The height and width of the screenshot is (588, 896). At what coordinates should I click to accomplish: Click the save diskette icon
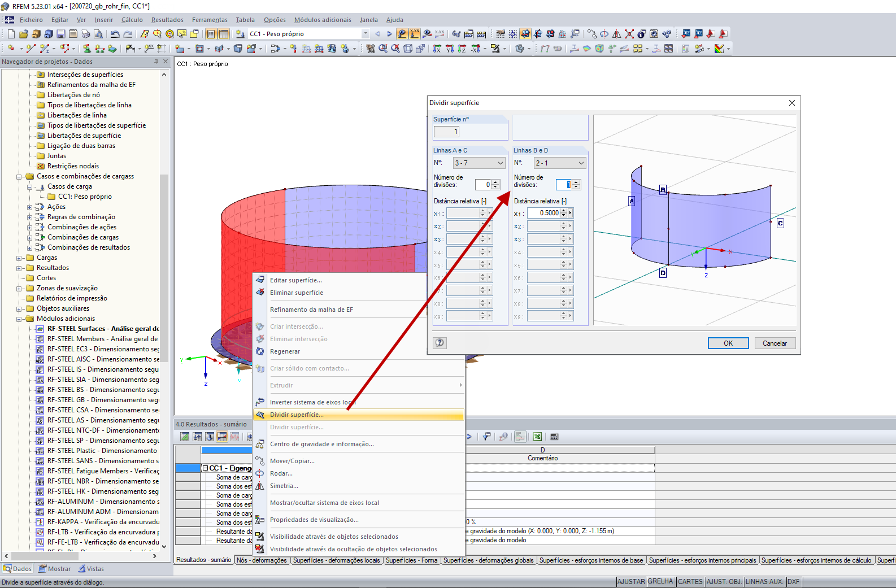point(61,34)
